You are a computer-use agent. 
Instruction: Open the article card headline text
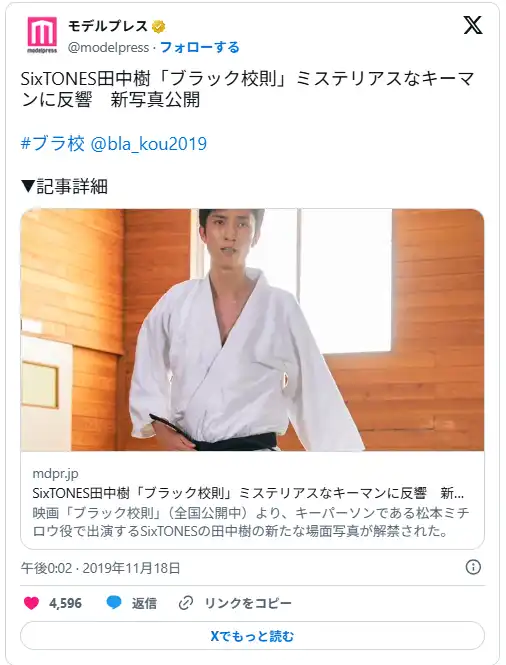pos(248,493)
